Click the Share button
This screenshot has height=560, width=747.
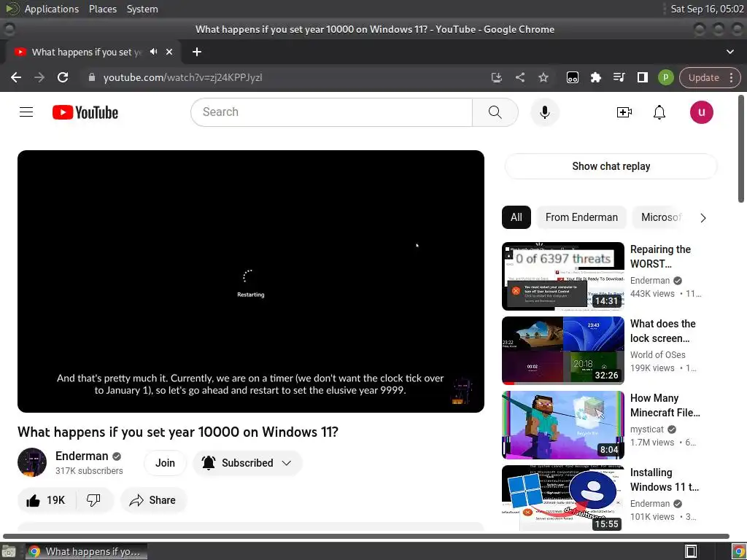coord(153,500)
